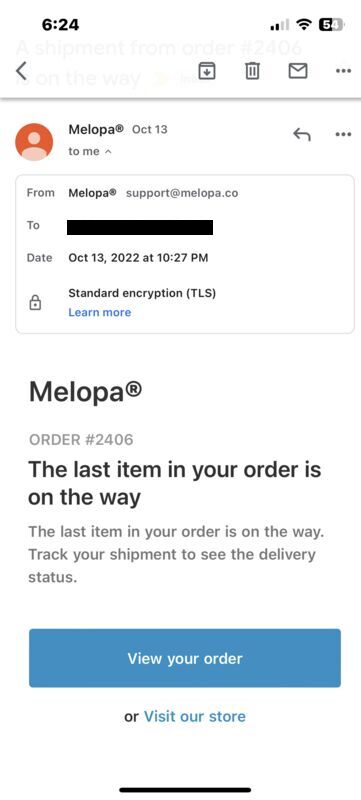Tap the home indicator bar at bottom
This screenshot has width=361, height=800.
185,790
